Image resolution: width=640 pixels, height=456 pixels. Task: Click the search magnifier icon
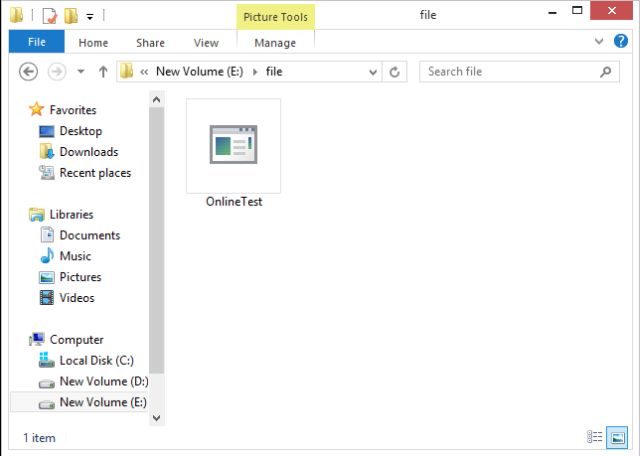pyautogui.click(x=606, y=72)
